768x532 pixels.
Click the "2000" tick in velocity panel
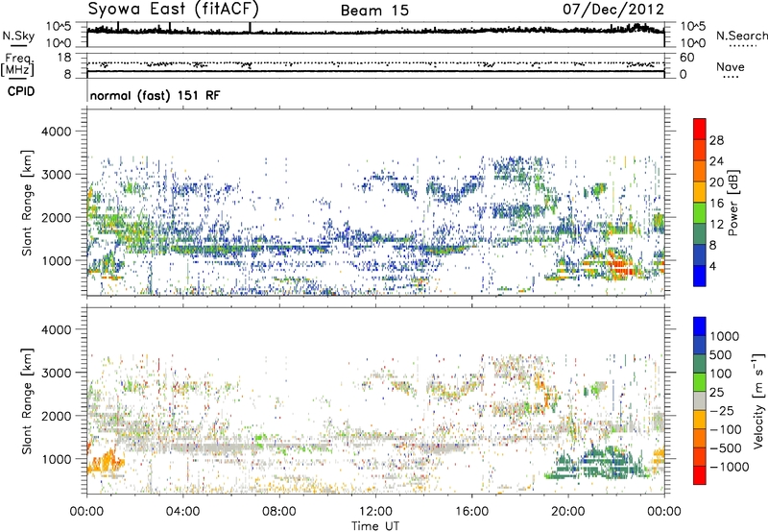pos(57,416)
